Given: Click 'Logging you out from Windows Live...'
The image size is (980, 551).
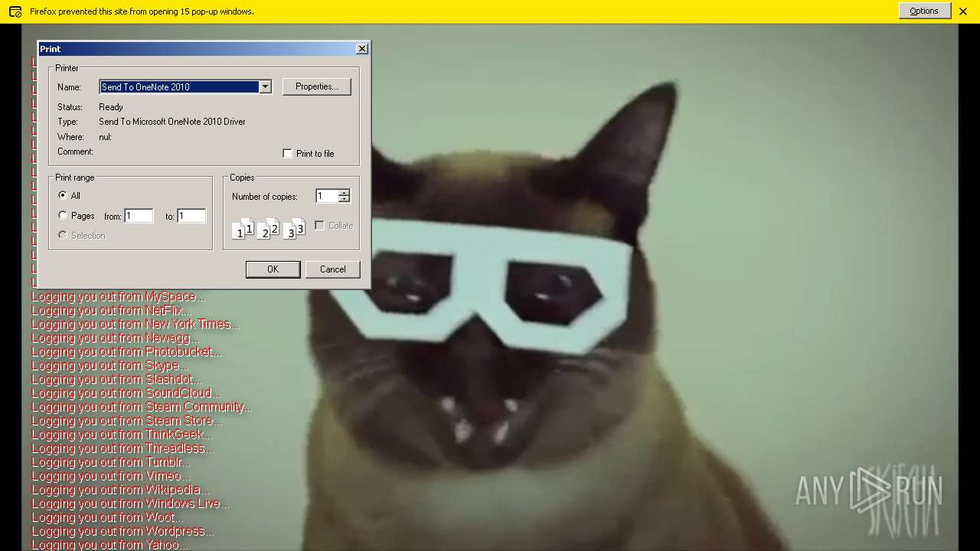Looking at the screenshot, I should click(x=130, y=503).
